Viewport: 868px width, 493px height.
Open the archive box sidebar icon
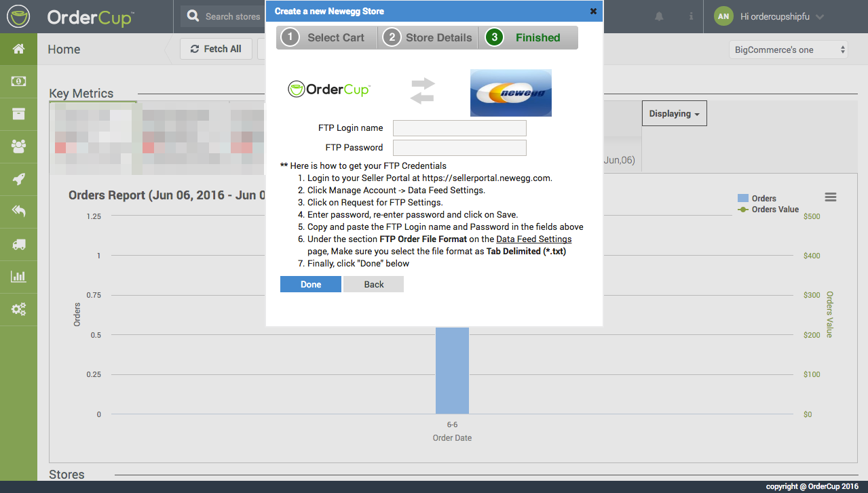[18, 114]
